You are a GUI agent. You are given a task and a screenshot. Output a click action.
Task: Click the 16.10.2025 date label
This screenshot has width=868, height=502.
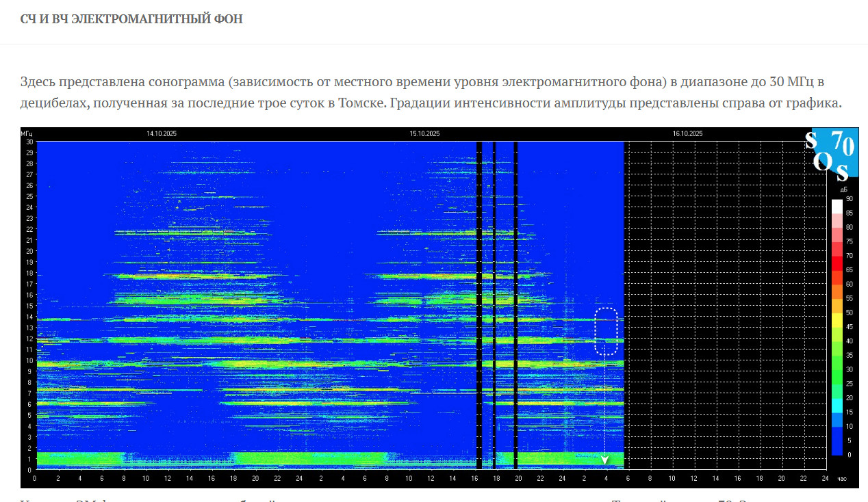(687, 134)
